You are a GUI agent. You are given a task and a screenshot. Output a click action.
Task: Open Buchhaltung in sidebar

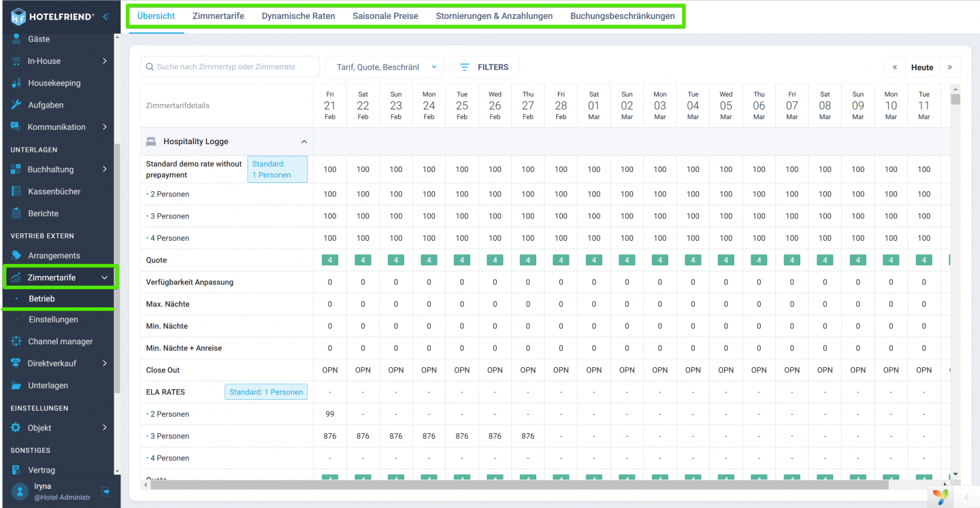(x=50, y=169)
